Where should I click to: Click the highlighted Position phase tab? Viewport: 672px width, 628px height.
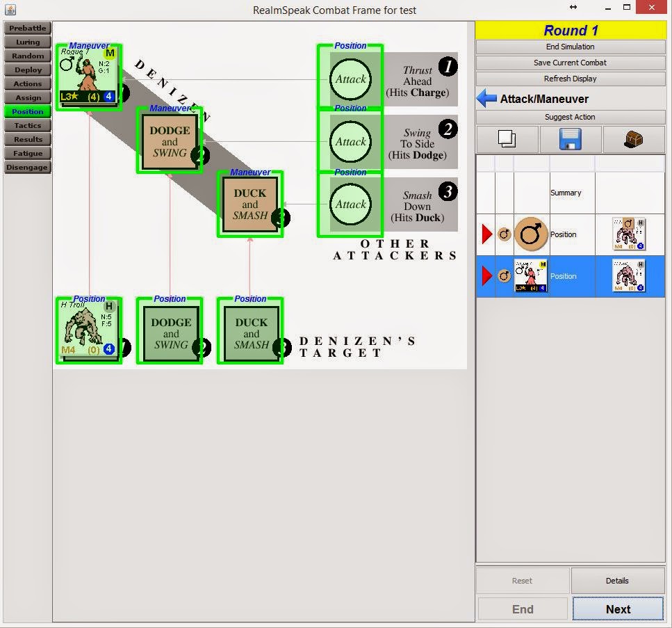(27, 111)
